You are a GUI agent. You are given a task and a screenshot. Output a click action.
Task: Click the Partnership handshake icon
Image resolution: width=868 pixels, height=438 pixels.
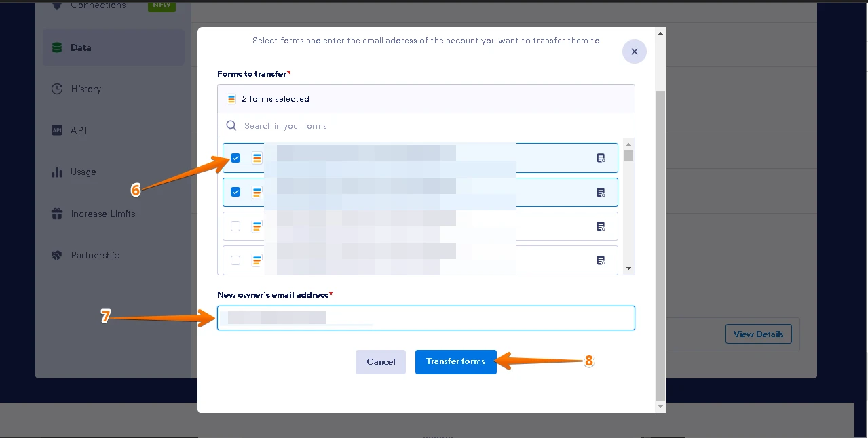(x=57, y=255)
